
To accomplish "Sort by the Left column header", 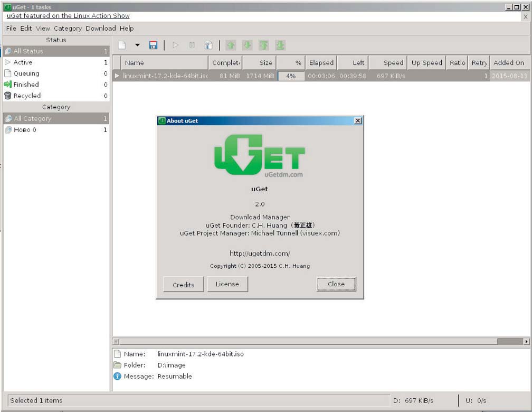I will tap(353, 63).
